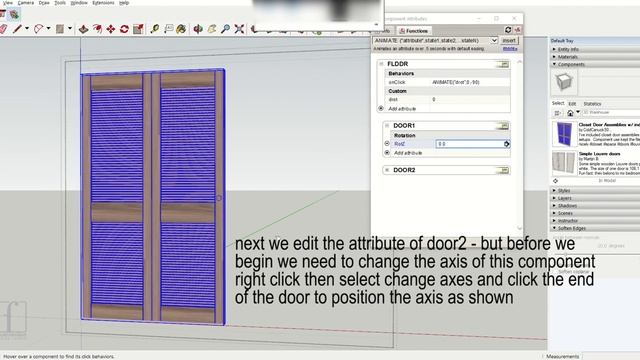Open the Window menu
640x360 pixels.
pos(79,3)
